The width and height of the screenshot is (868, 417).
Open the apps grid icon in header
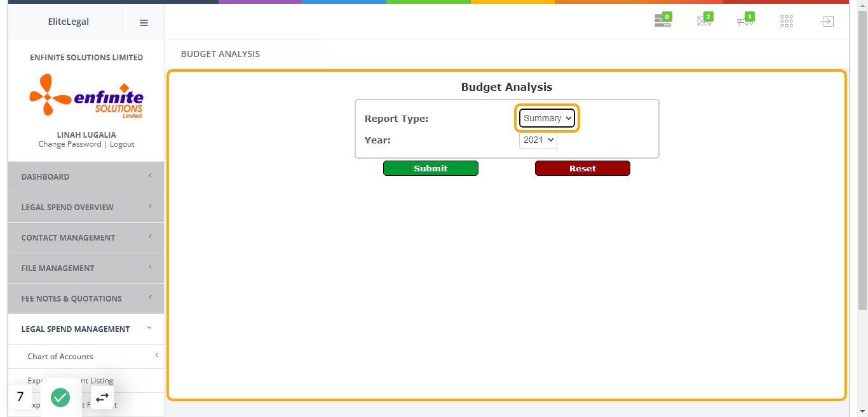(x=786, y=22)
